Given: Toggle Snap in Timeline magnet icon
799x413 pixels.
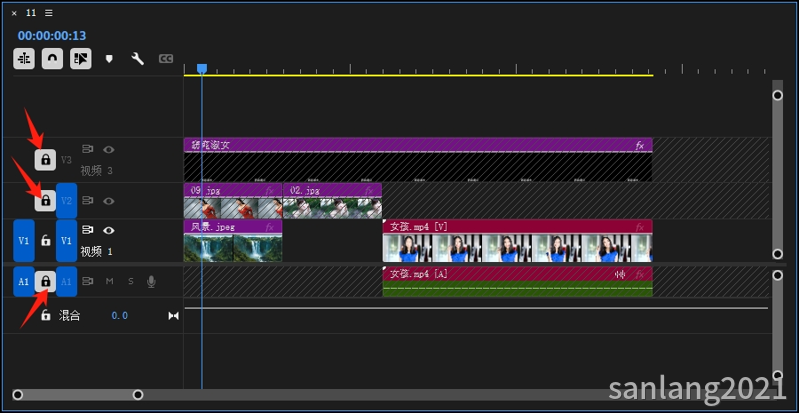Looking at the screenshot, I should pos(52,59).
